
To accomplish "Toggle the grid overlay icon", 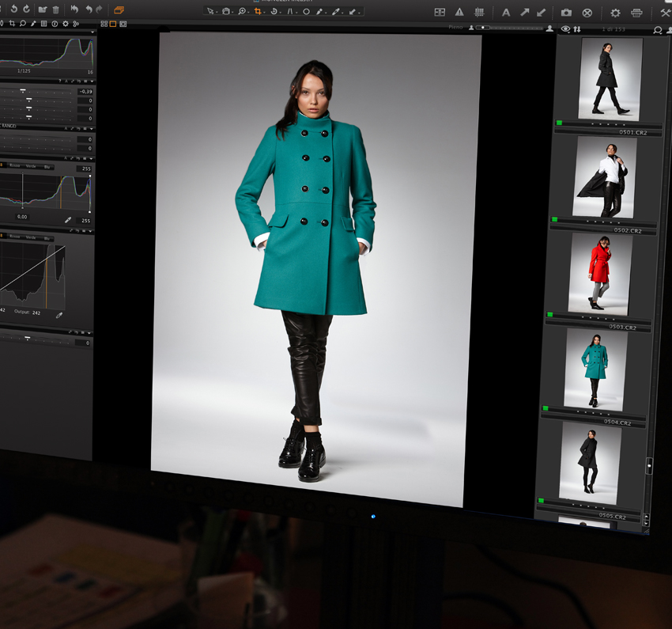I will tap(479, 13).
